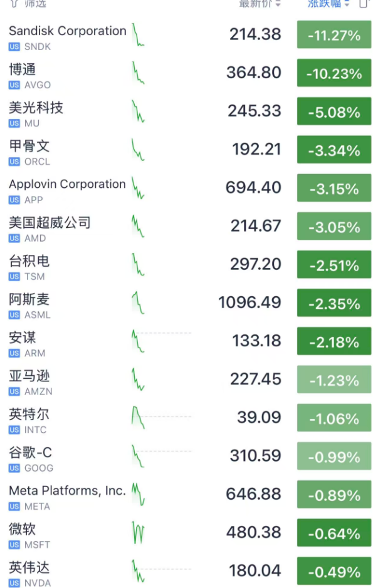Viewport: 378px width, 588px height.
Task: Open the 筛选 filter funnel icon
Action: (x=15, y=5)
